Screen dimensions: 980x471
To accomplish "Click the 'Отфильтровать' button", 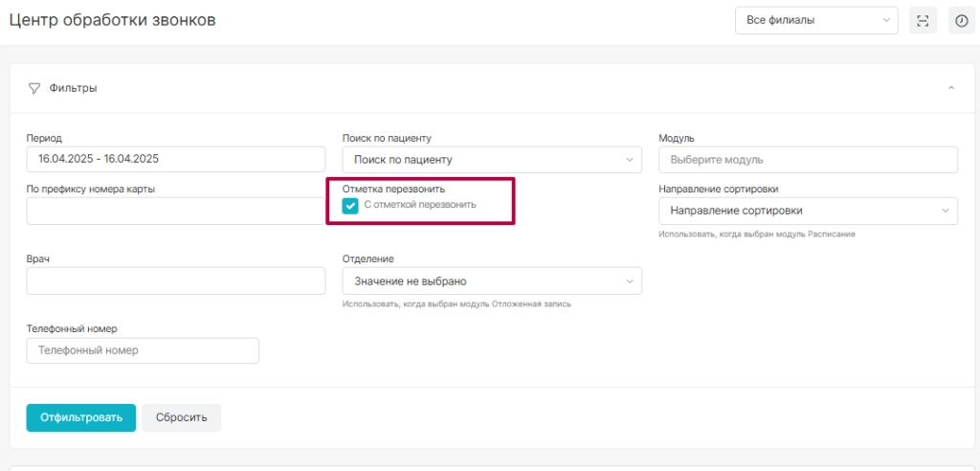I will [81, 417].
